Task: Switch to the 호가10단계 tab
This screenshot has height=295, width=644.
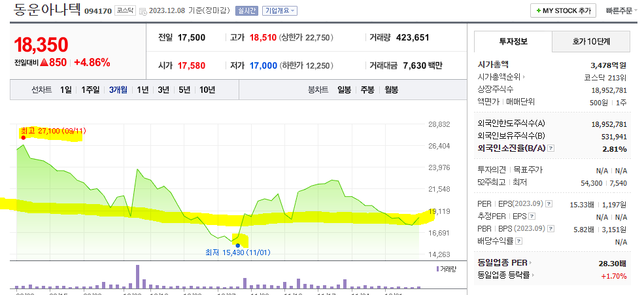Action: (591, 41)
